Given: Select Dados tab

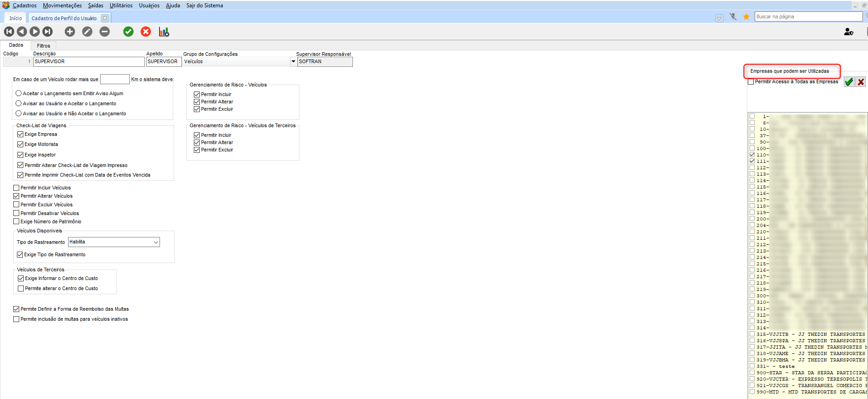Looking at the screenshot, I should click(16, 45).
